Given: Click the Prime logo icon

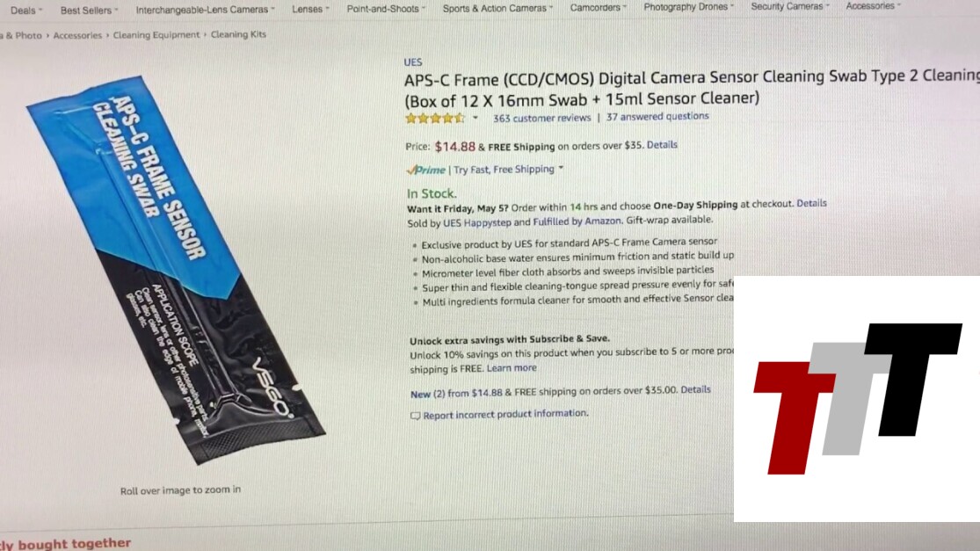Looking at the screenshot, I should point(425,170).
